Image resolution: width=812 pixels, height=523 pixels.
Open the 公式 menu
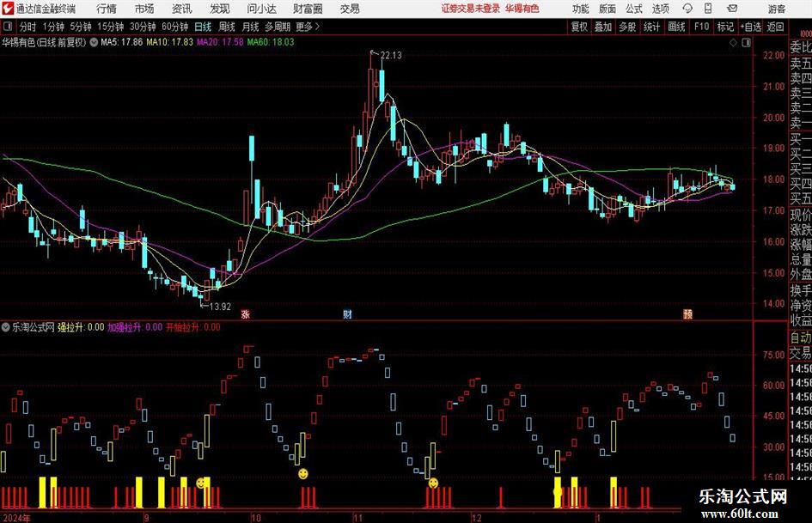634,9
